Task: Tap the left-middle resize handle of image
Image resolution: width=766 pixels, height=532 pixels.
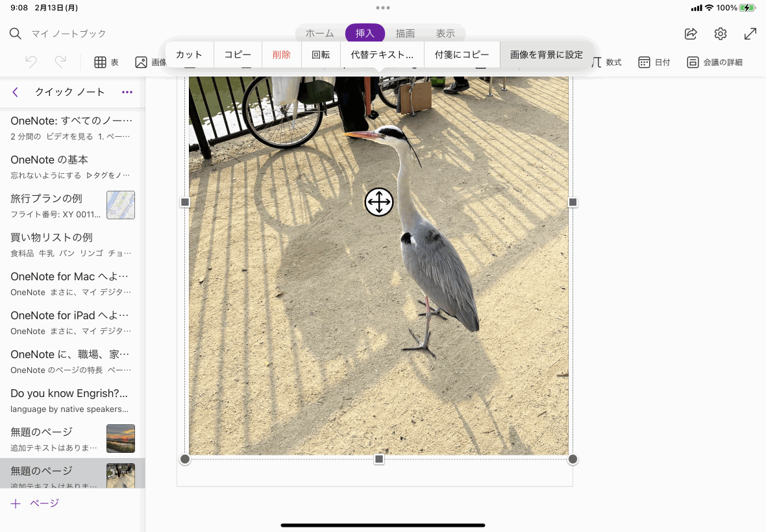Action: 184,202
